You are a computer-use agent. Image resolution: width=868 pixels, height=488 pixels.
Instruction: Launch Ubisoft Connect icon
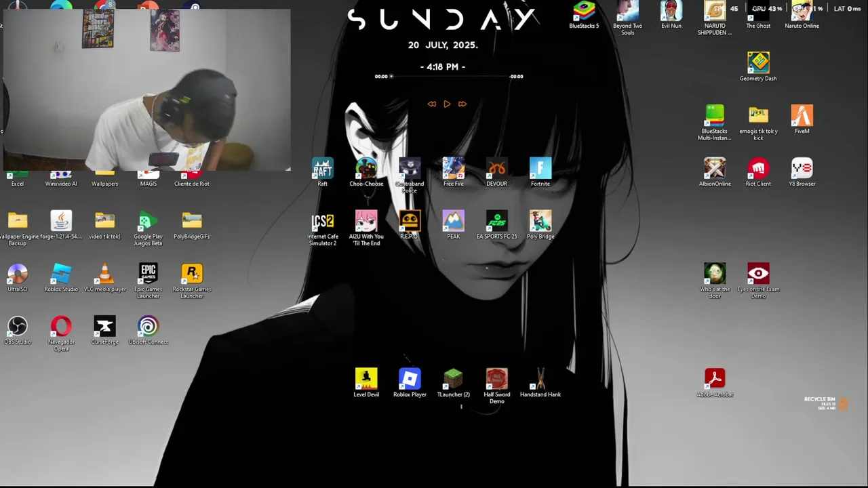[148, 329]
